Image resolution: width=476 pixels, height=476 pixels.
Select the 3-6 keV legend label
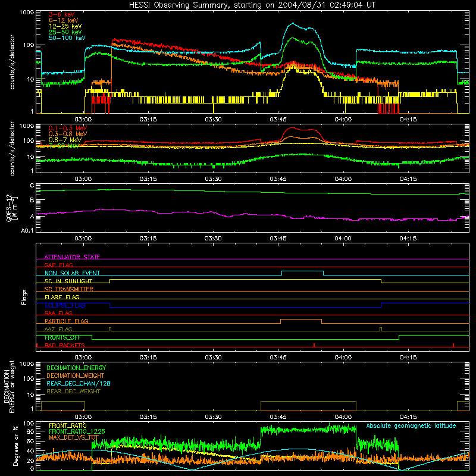click(x=62, y=14)
